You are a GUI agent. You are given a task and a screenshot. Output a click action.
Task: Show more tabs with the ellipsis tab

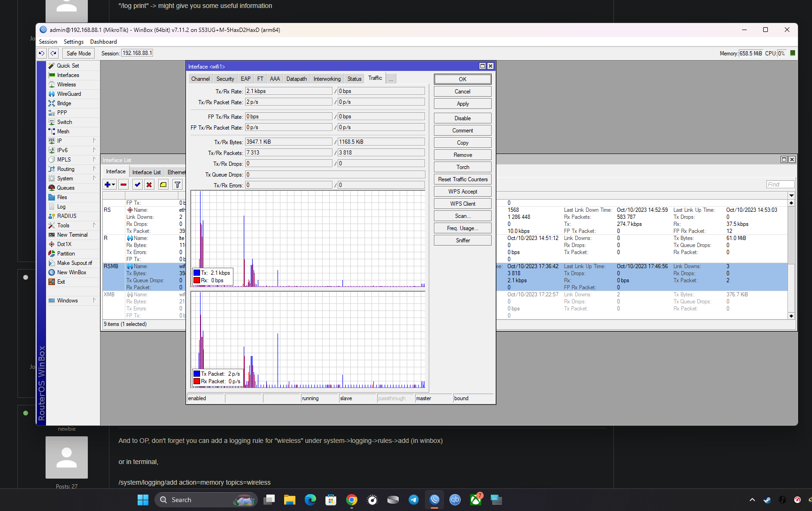coord(391,79)
